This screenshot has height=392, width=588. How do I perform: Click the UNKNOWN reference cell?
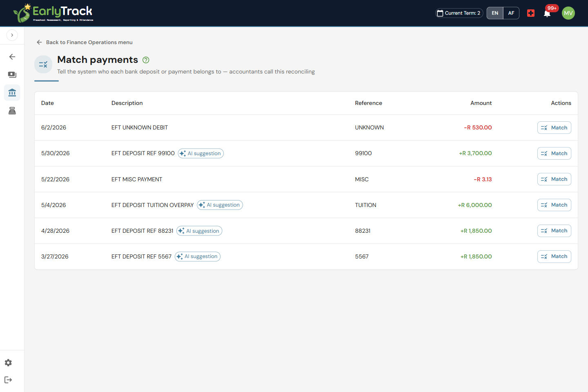tap(369, 127)
